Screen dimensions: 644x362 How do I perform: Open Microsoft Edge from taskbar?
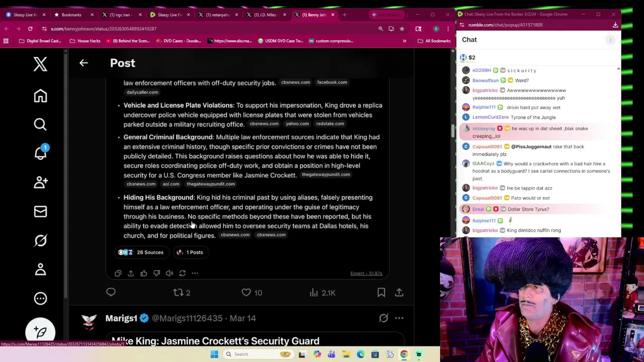tap(361, 354)
